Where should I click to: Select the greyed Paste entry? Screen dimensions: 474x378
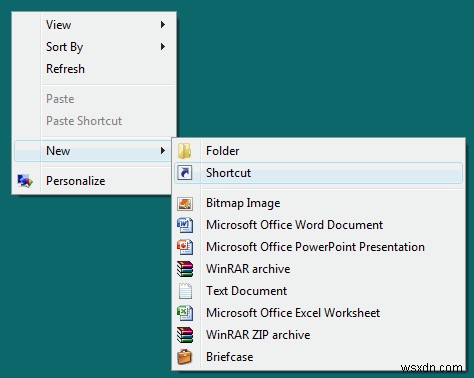click(x=93, y=99)
